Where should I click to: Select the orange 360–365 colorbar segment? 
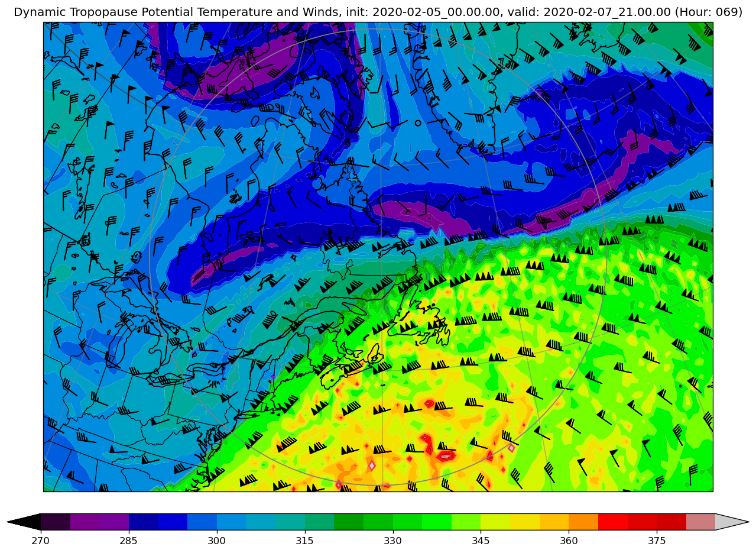tap(583, 522)
